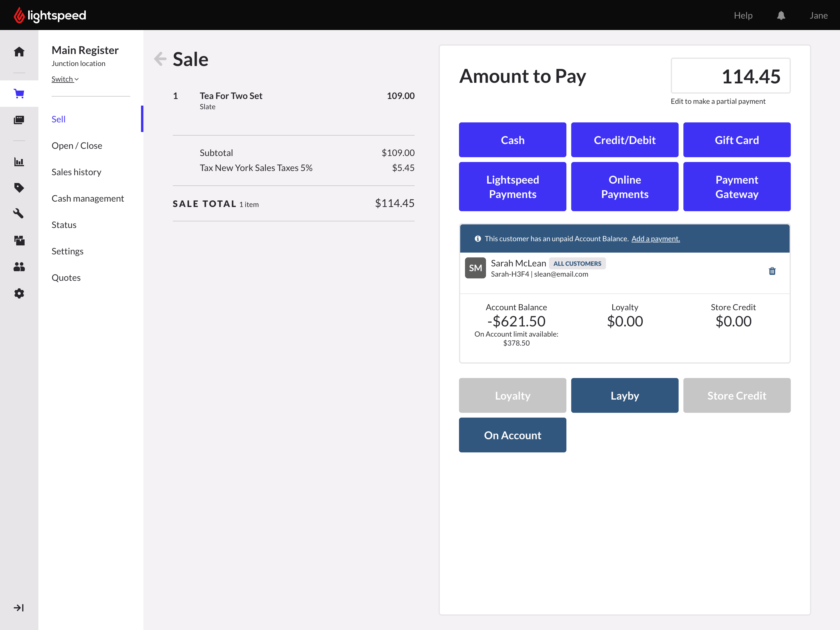The image size is (840, 630).
Task: Remove customer with trash icon
Action: 772,271
